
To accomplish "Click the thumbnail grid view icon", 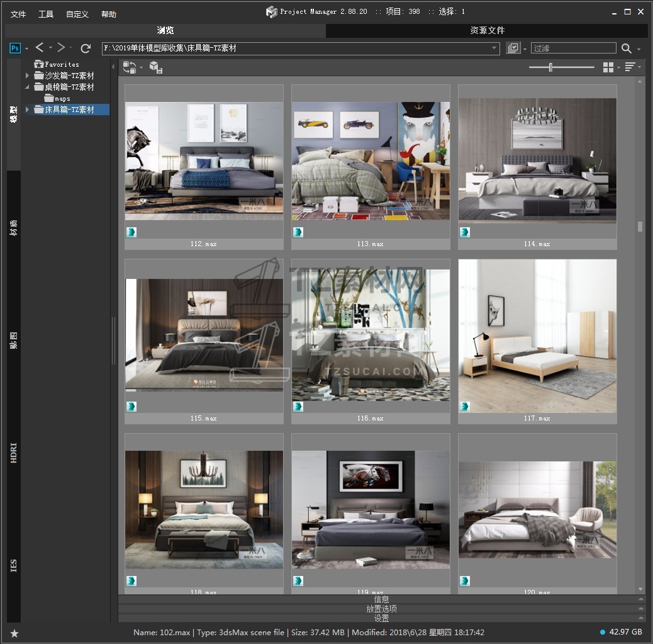I will (x=608, y=67).
